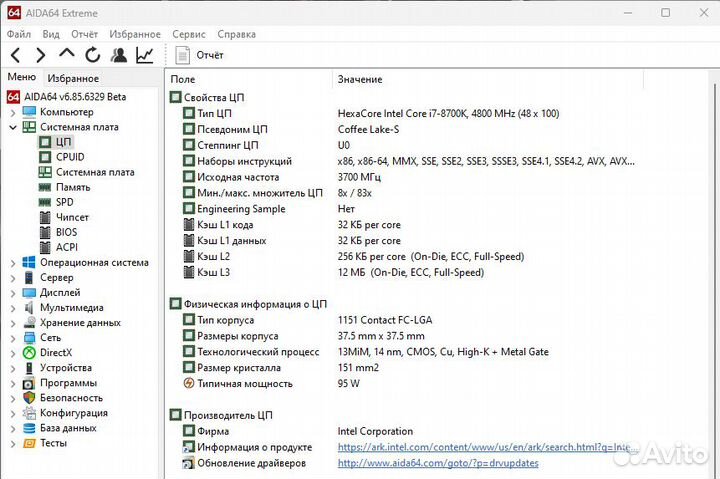The height and width of the screenshot is (479, 720).
Task: Click the Хранение данных disk icon
Action: [30, 322]
